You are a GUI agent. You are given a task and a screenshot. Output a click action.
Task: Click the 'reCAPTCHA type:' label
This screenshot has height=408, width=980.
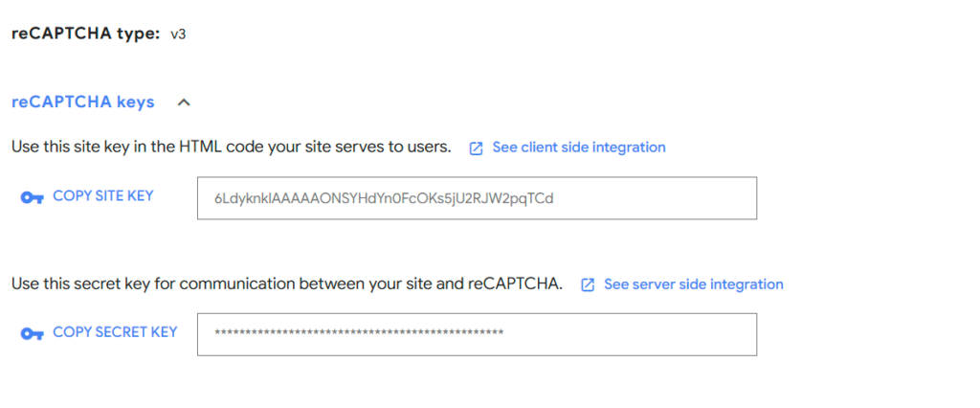coord(86,34)
